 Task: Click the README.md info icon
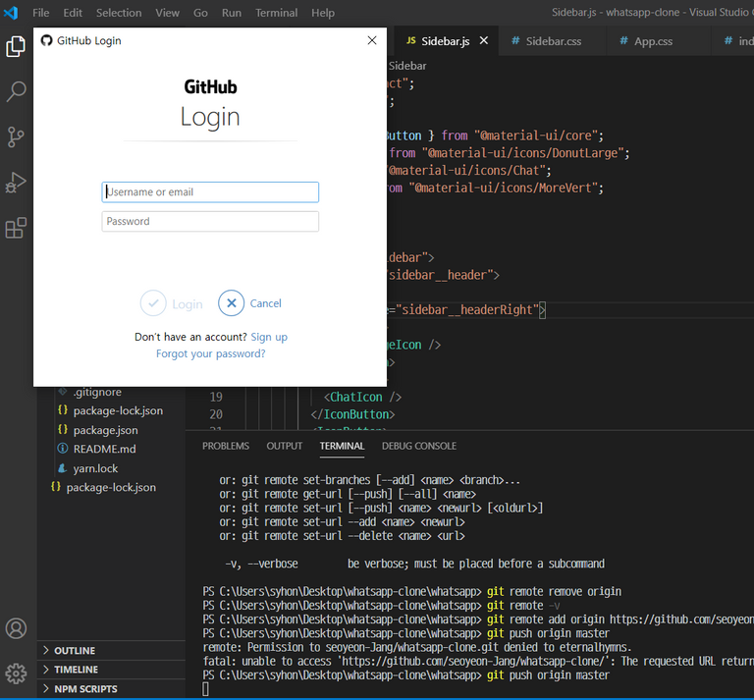pyautogui.click(x=63, y=449)
